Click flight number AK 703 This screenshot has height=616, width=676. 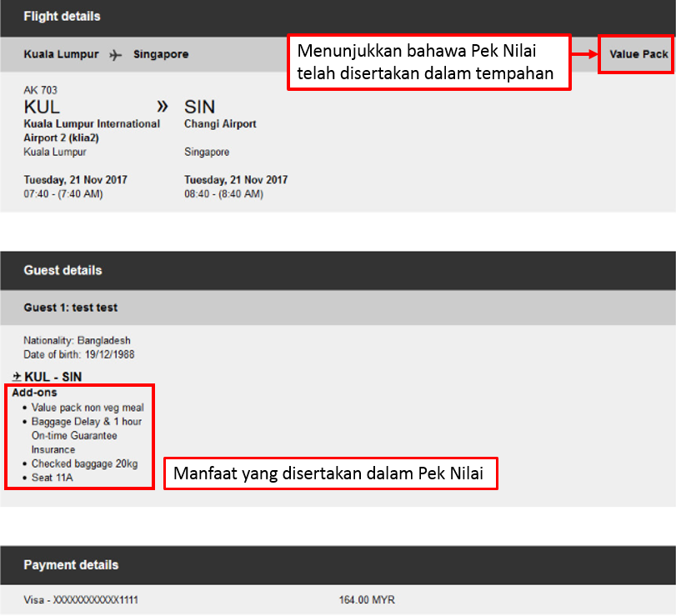coord(41,90)
